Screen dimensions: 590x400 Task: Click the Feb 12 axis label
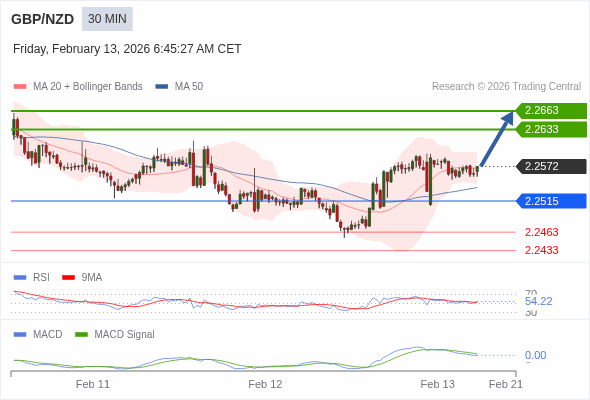pos(265,384)
